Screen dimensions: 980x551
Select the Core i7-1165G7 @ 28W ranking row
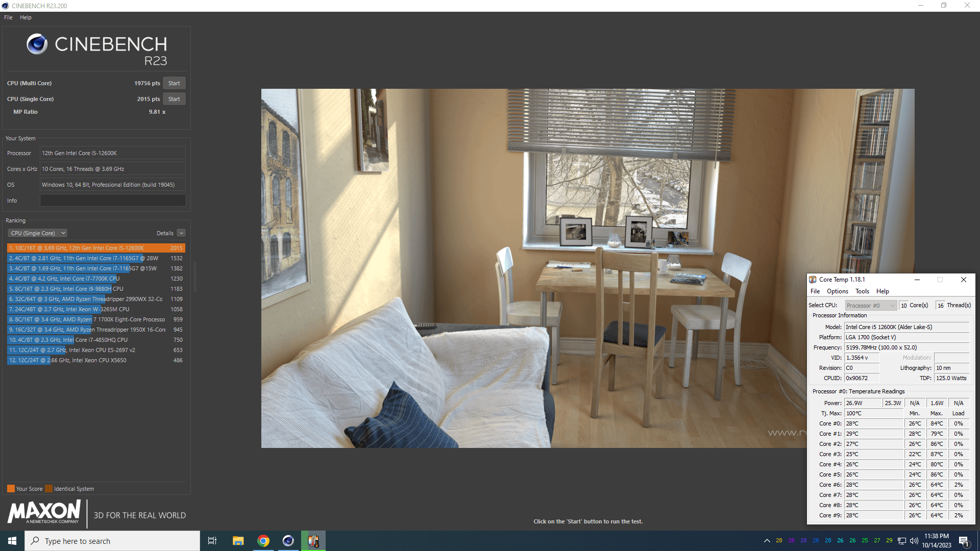(x=96, y=258)
